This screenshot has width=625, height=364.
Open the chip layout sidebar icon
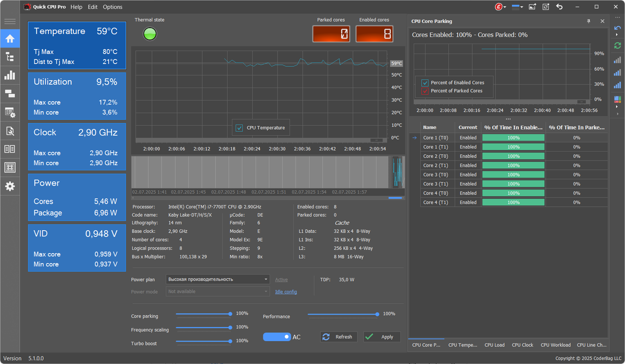(9, 167)
